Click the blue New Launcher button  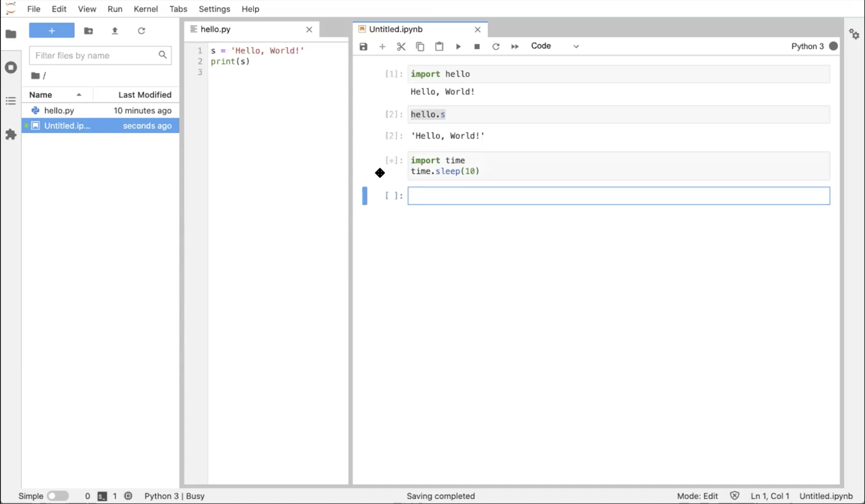pos(52,31)
